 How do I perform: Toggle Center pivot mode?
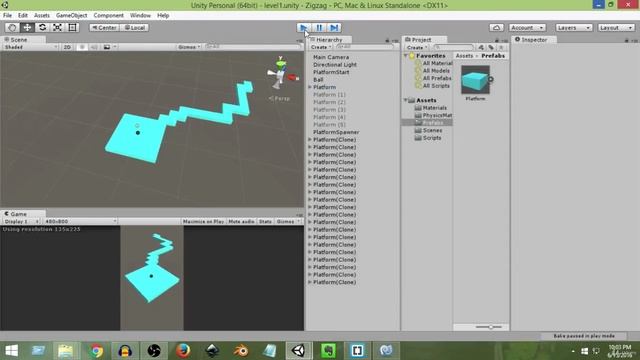pyautogui.click(x=104, y=27)
